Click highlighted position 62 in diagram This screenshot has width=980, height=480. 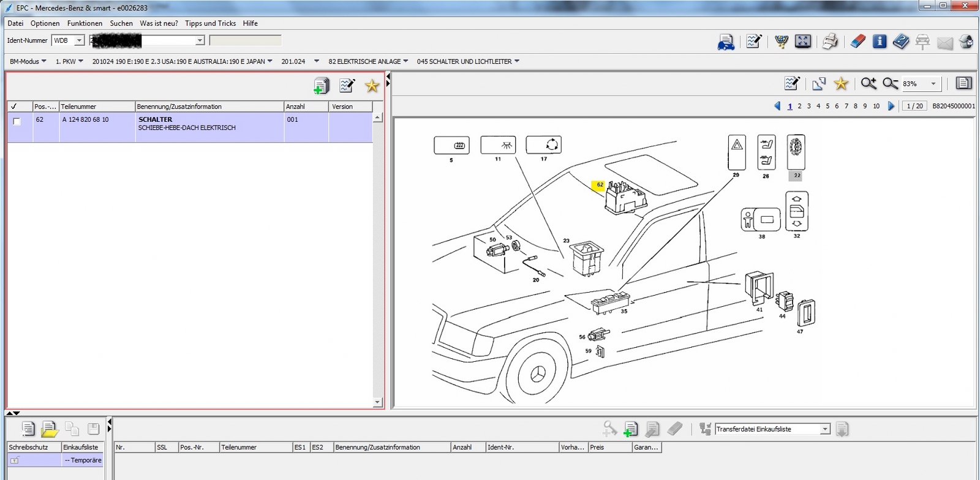(x=600, y=185)
